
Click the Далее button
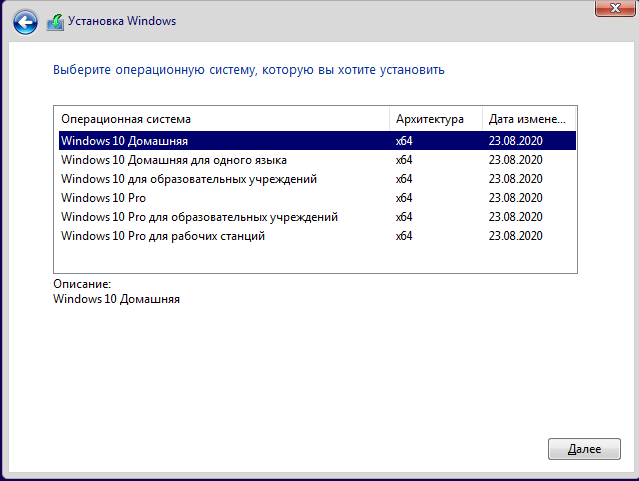584,449
